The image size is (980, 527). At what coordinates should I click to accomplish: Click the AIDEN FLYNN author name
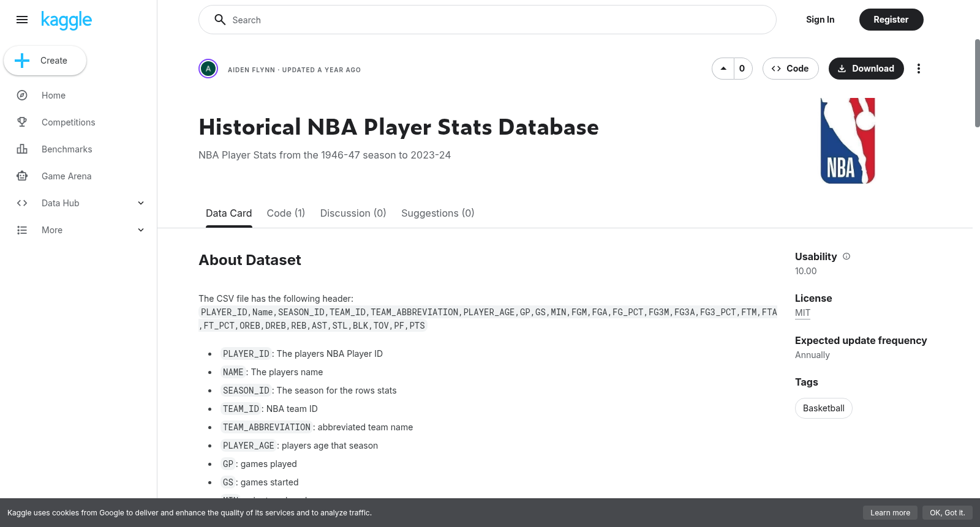coord(251,70)
